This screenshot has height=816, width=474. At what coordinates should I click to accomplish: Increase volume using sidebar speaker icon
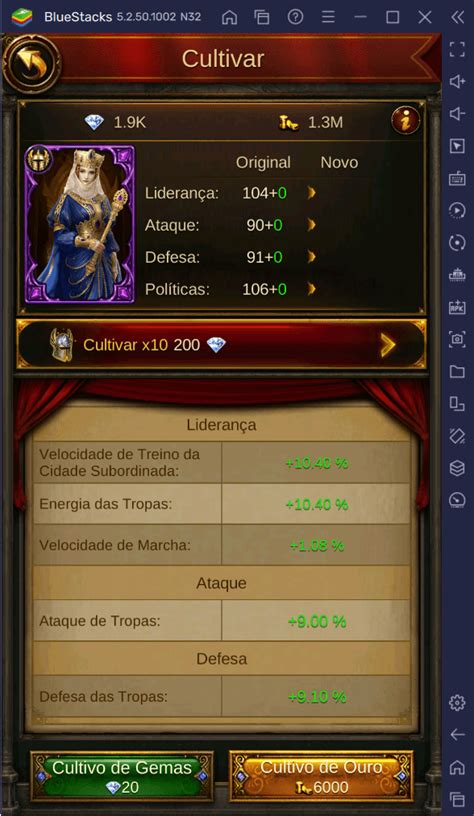457,82
